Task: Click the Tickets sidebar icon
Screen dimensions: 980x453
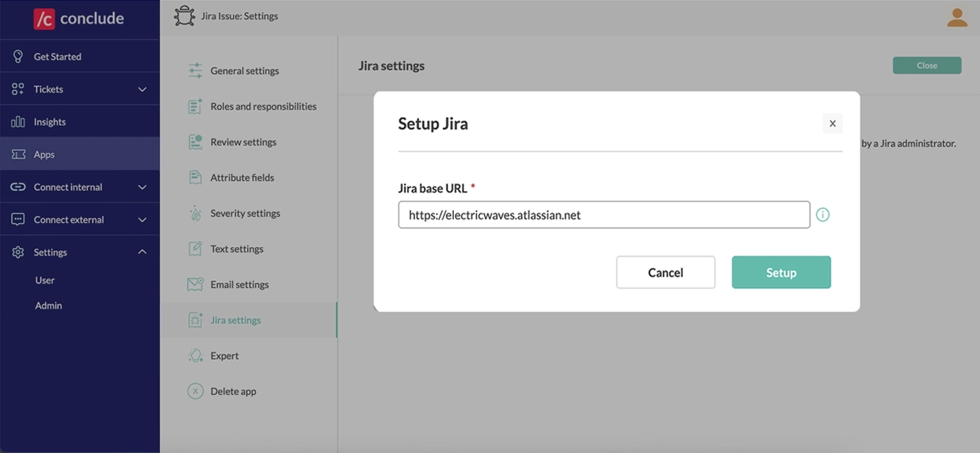Action: tap(18, 89)
